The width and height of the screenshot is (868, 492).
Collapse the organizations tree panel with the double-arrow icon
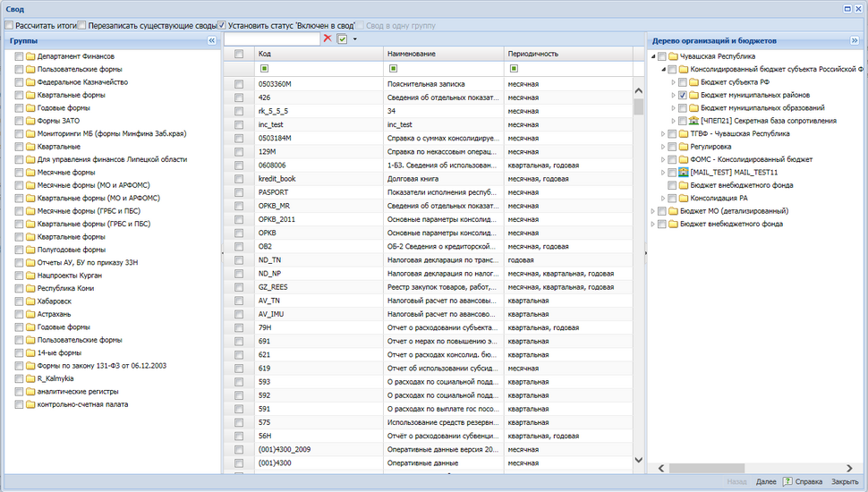[855, 40]
